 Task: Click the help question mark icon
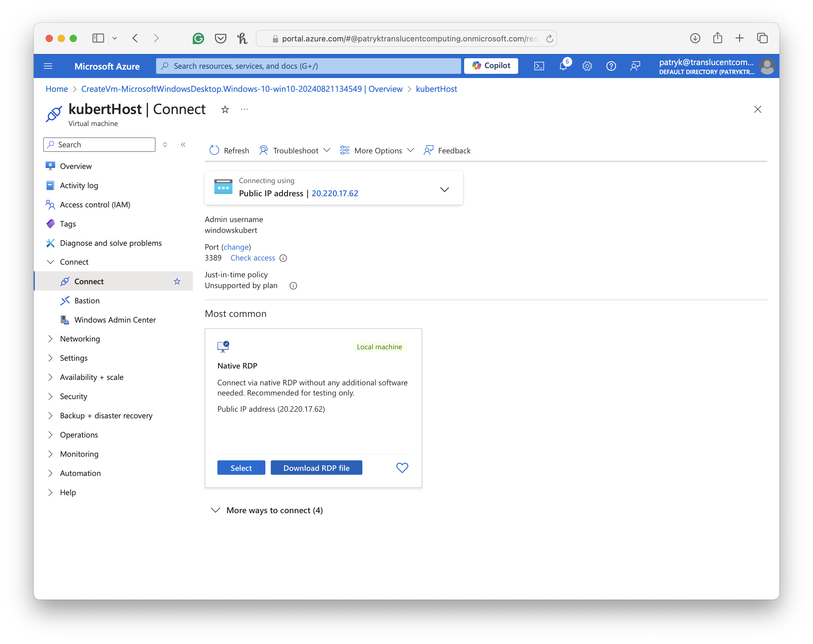tap(611, 66)
